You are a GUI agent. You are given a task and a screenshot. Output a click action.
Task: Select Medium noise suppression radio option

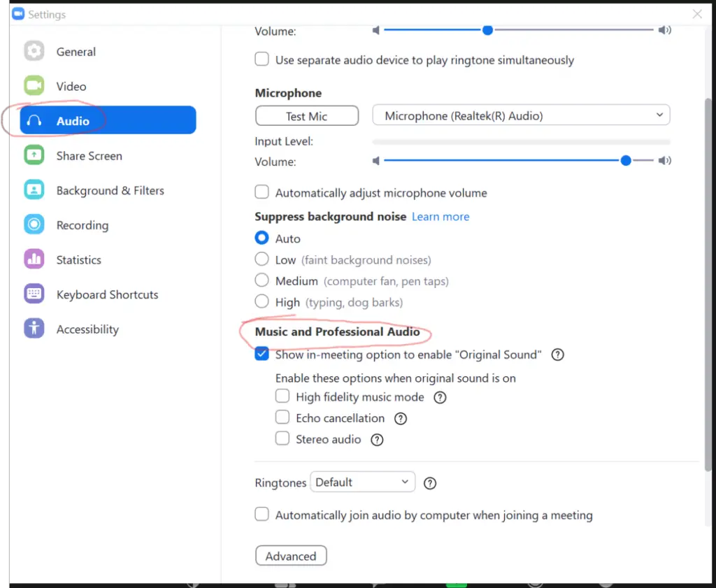click(262, 280)
